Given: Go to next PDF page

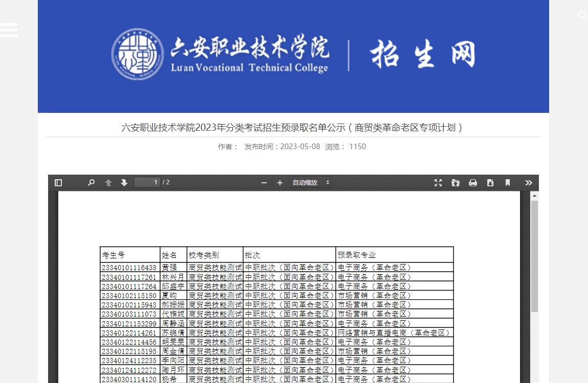Looking at the screenshot, I should point(124,183).
